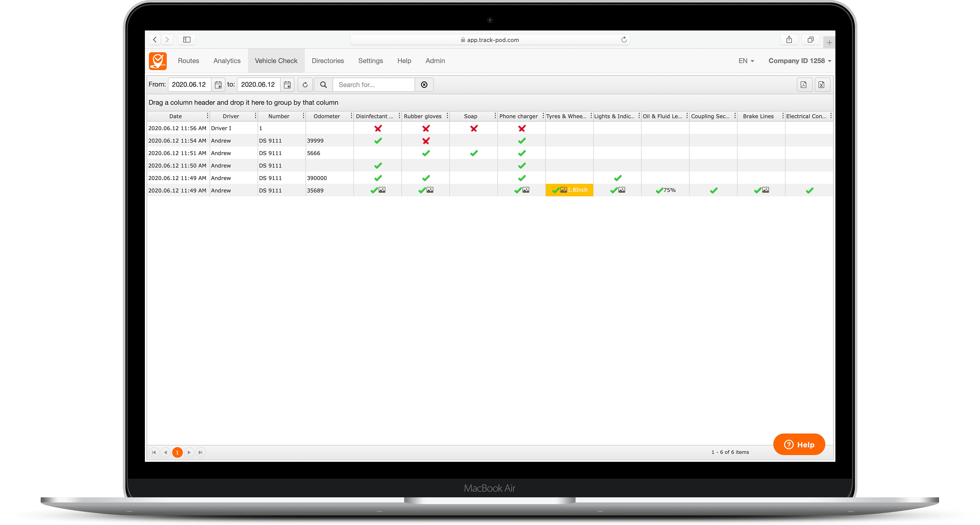Expand the Admin menu item
This screenshot has width=980, height=525.
(434, 61)
